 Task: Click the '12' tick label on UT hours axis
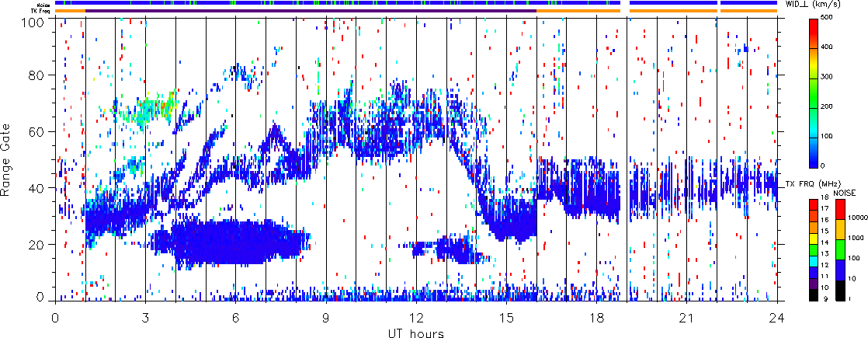(x=416, y=318)
